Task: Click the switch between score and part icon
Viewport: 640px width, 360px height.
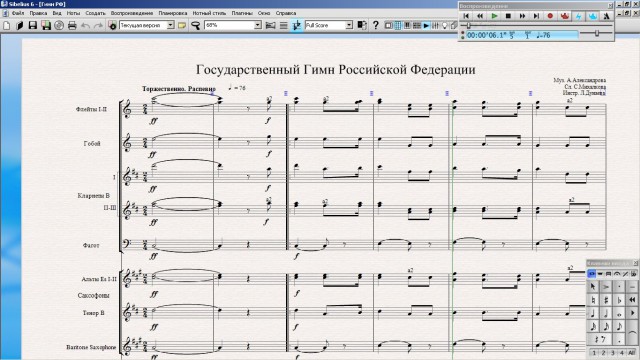Action: tap(362, 25)
